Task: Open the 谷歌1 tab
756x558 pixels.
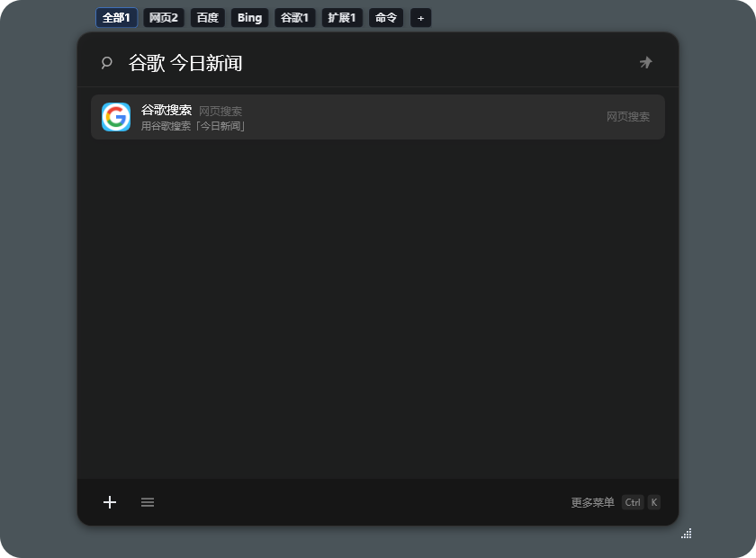Action: tap(295, 17)
